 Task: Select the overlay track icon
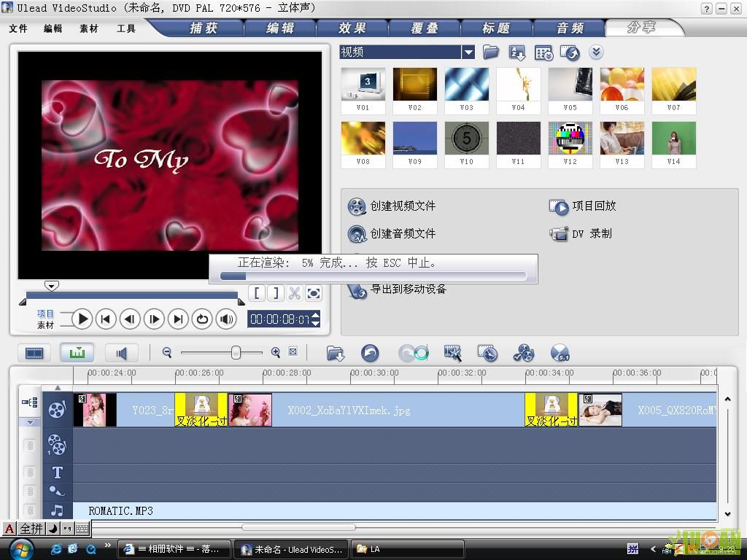pyautogui.click(x=57, y=445)
